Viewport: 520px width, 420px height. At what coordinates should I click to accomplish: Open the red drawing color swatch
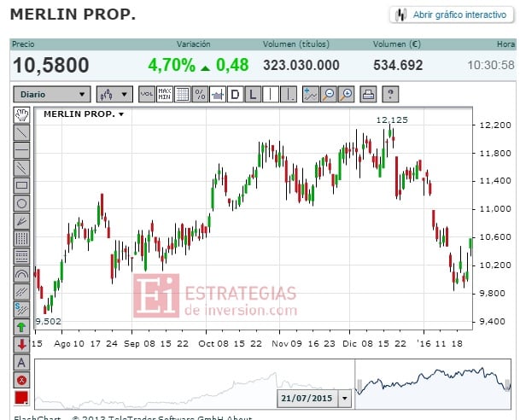pos(21,398)
